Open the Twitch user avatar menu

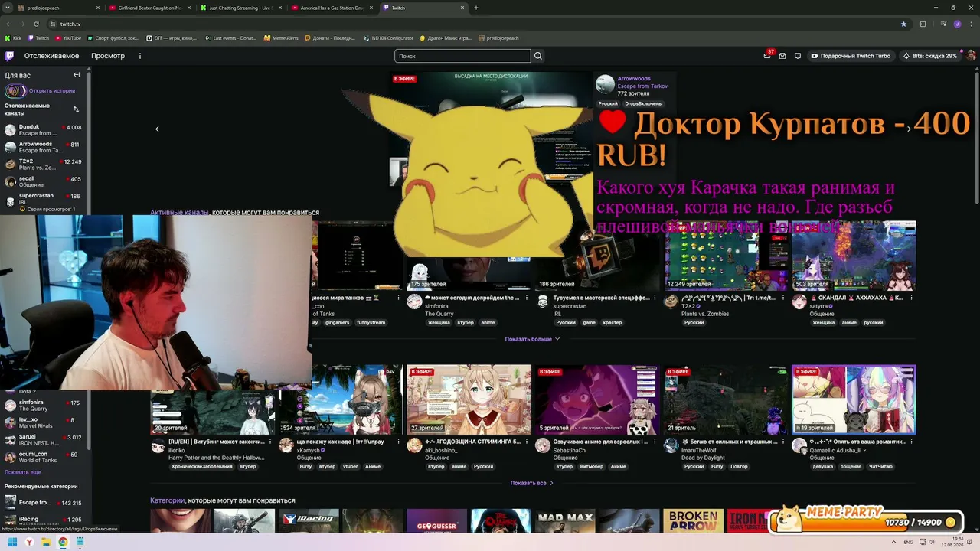pos(971,56)
